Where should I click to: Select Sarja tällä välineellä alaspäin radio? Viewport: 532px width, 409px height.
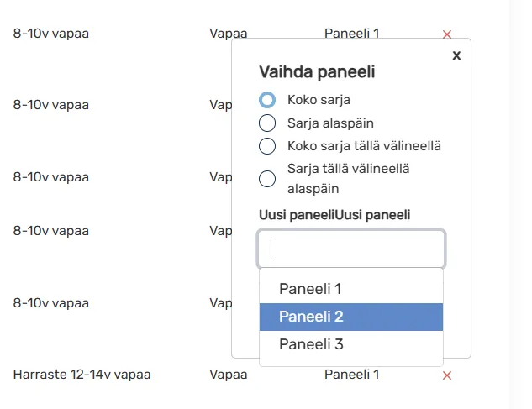pos(267,179)
